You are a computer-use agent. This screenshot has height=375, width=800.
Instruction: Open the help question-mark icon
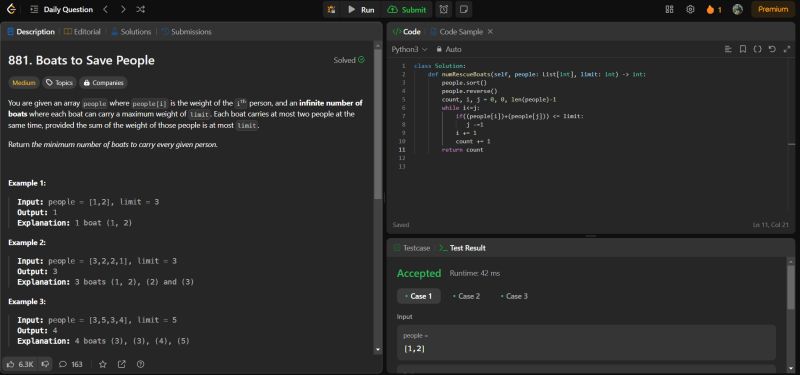[x=141, y=364]
